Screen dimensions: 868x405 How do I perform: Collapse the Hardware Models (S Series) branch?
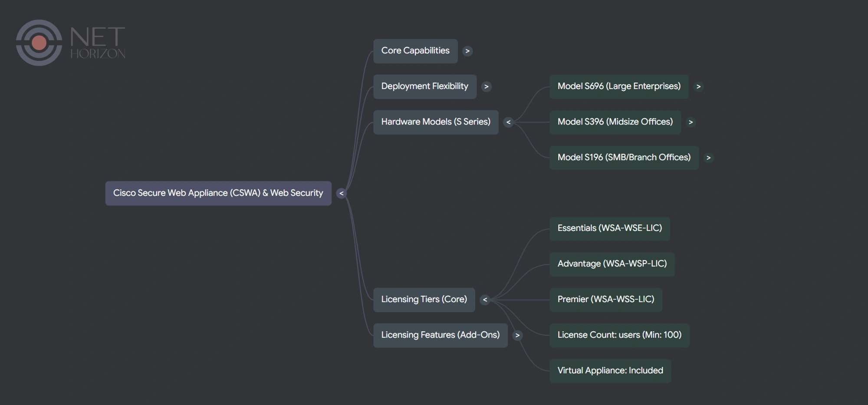[x=509, y=122]
